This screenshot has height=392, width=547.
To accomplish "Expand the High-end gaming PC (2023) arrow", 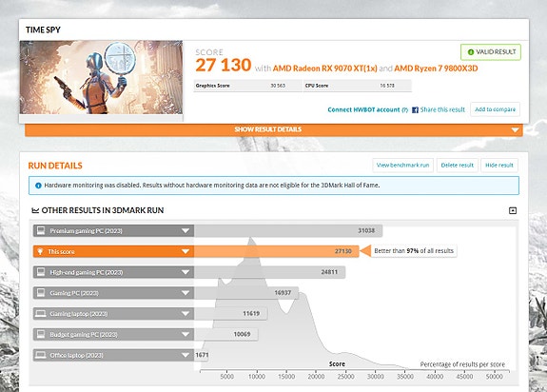I will (x=186, y=272).
